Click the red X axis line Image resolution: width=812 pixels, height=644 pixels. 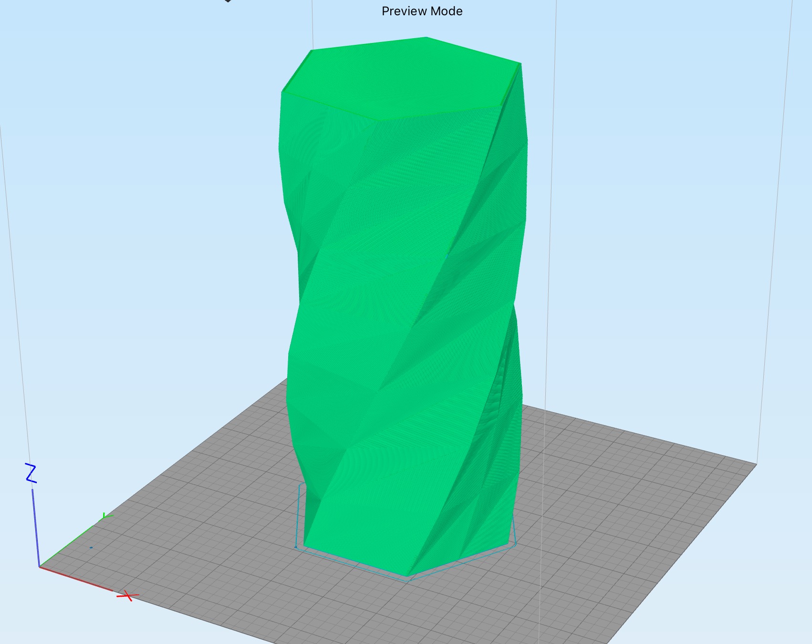[x=76, y=579]
